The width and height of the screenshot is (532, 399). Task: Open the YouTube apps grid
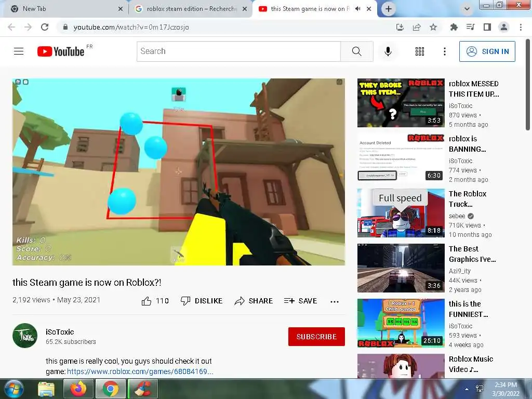point(420,51)
